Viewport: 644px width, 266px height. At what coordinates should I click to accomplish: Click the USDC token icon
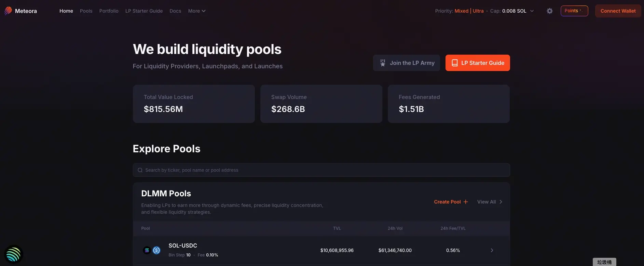[156, 250]
